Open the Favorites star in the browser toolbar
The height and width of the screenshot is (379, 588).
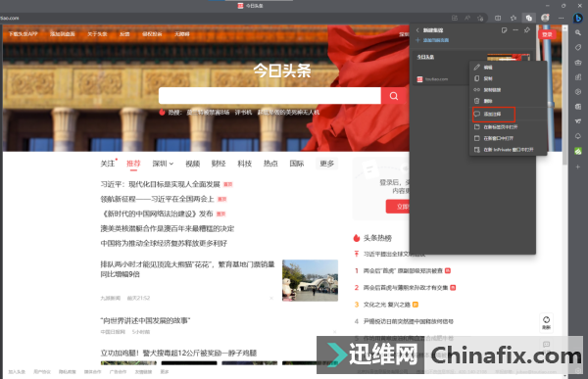coord(514,18)
